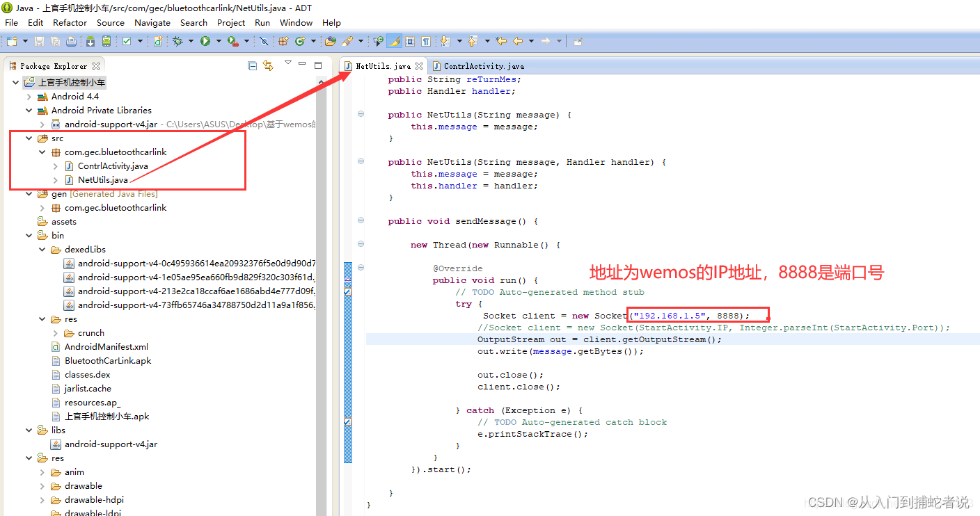The height and width of the screenshot is (516, 980).
Task: Start the Debug bug icon
Action: coord(178,41)
